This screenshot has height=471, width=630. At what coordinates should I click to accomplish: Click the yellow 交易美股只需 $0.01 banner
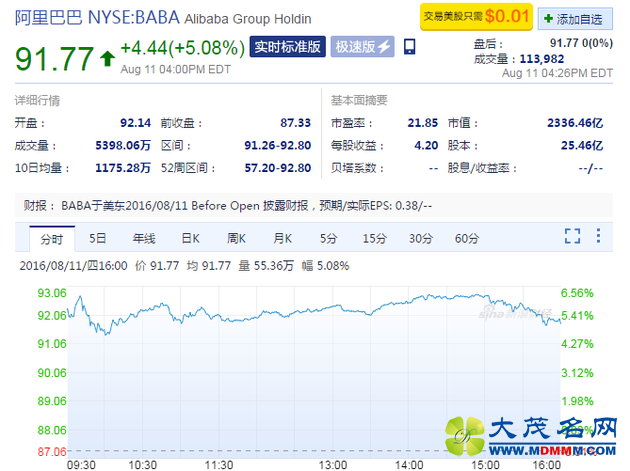[476, 17]
